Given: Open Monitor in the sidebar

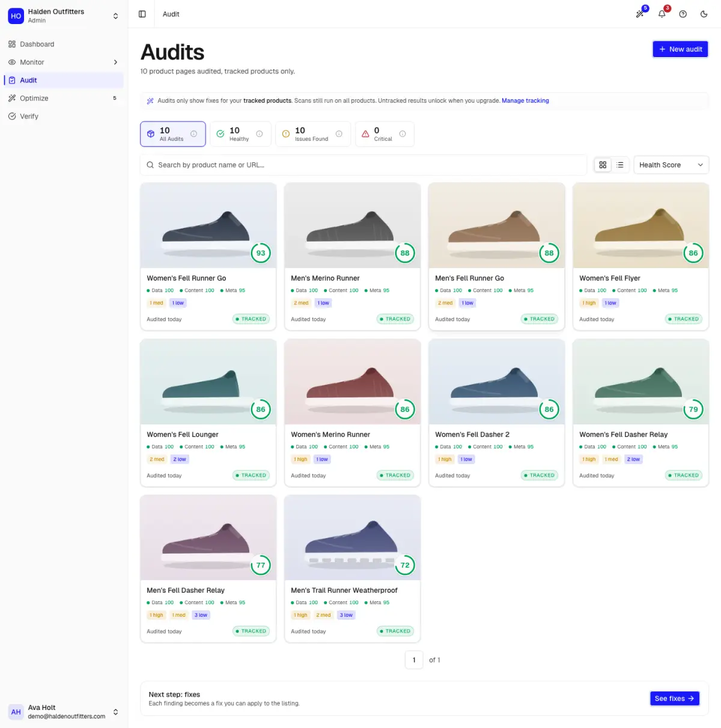Looking at the screenshot, I should pyautogui.click(x=64, y=62).
